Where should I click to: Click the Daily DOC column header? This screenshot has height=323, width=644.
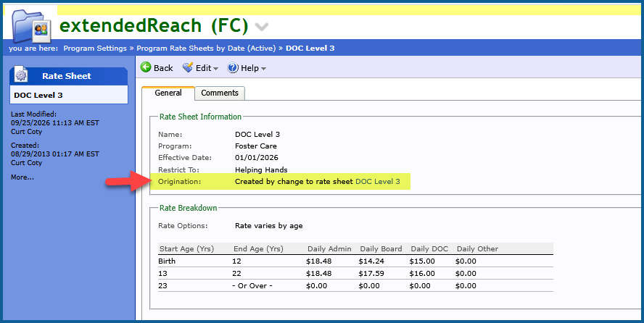point(429,249)
